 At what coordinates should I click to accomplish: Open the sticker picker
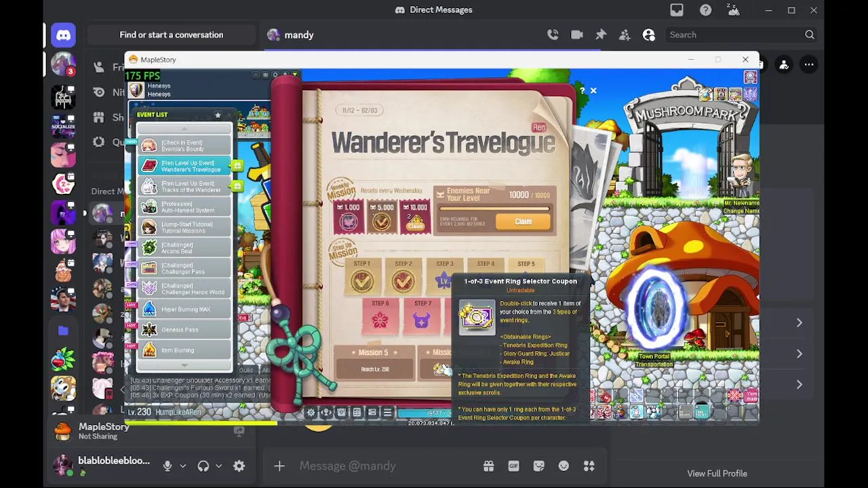click(538, 466)
